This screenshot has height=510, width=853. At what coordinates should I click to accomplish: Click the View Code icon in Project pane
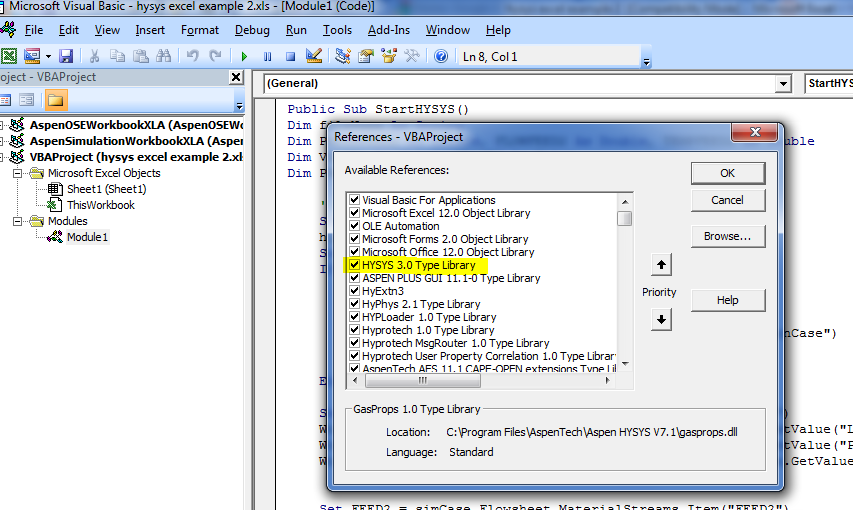pyautogui.click(x=6, y=100)
